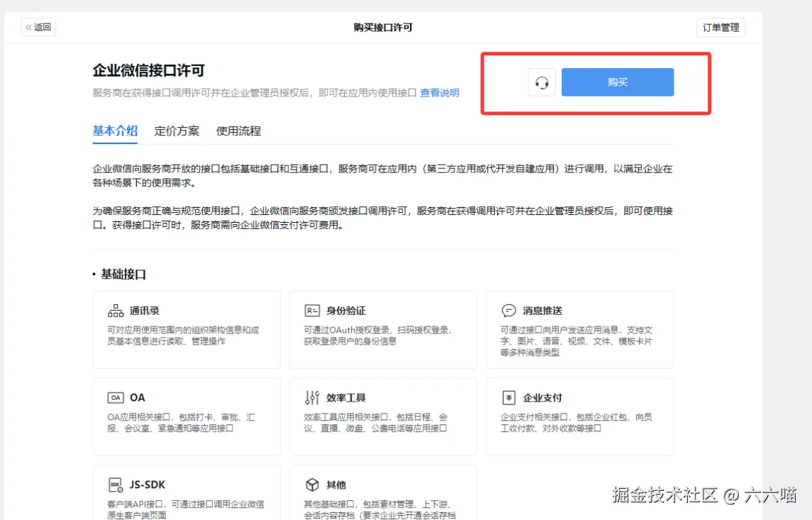Click paragraph starting 为确保服务商正确与规范使用接口

coord(383,218)
